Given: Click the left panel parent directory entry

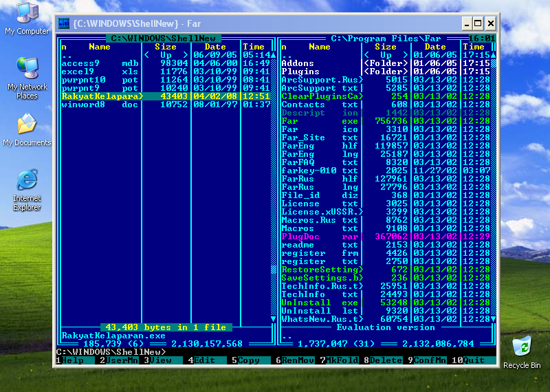Looking at the screenshot, I should (166, 55).
